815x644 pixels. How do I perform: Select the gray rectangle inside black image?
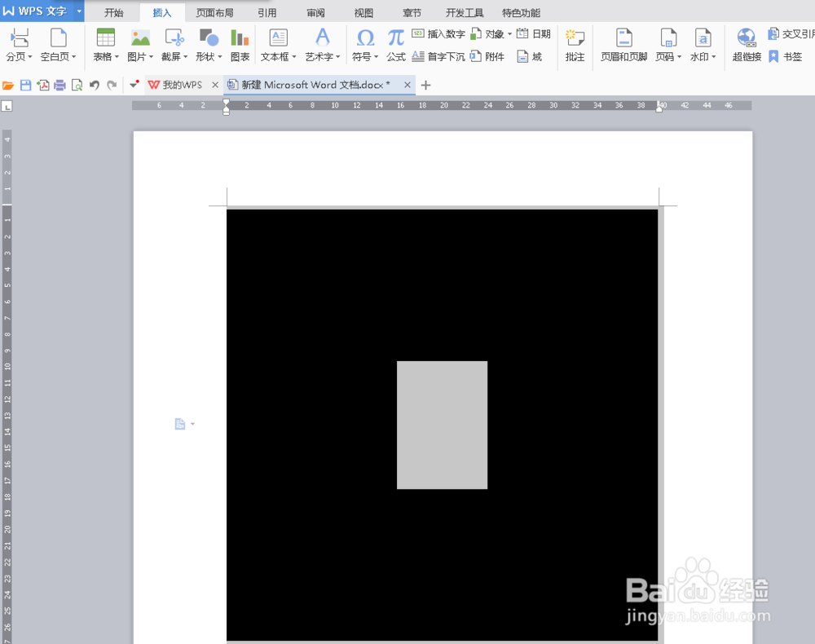(443, 425)
